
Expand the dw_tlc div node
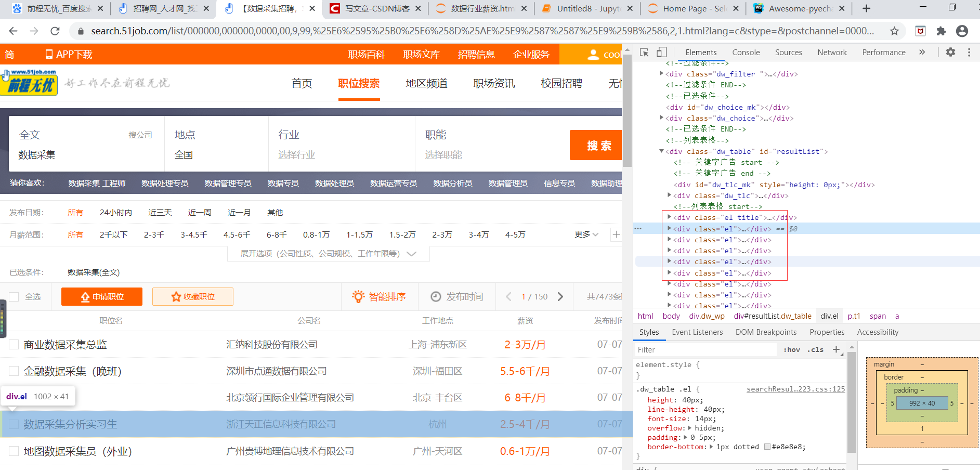point(669,195)
